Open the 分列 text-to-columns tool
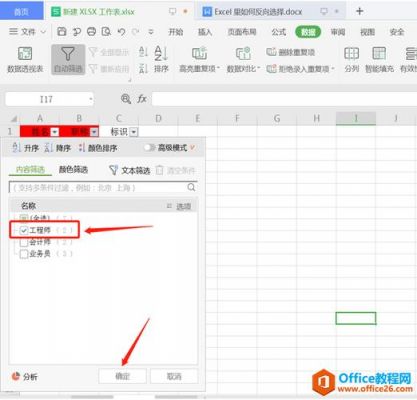This screenshot has height=400, width=417. pyautogui.click(x=351, y=60)
